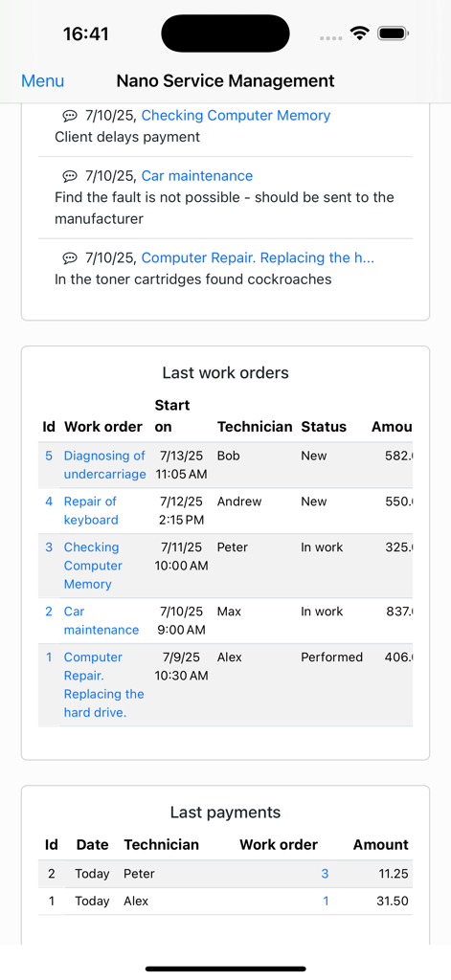The width and height of the screenshot is (451, 980).
Task: Click Nano Service Management title
Action: pos(226,80)
